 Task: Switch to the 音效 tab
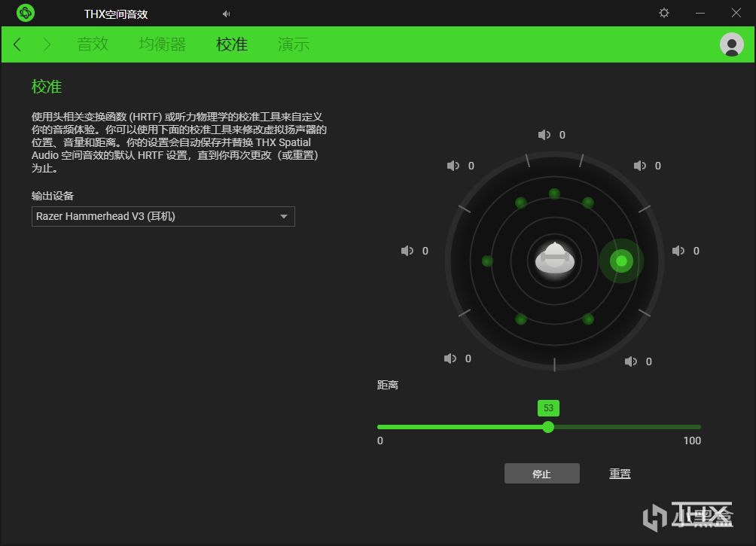pyautogui.click(x=93, y=44)
